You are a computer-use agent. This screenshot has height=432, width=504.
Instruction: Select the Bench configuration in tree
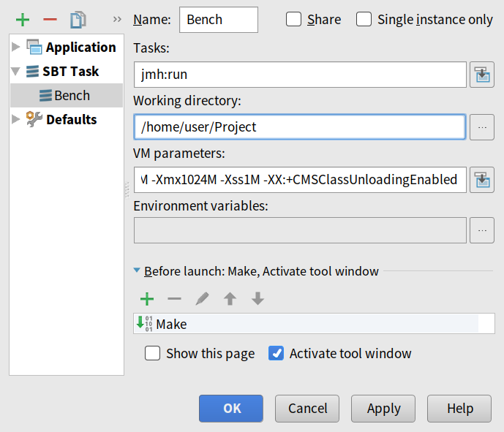pos(72,96)
